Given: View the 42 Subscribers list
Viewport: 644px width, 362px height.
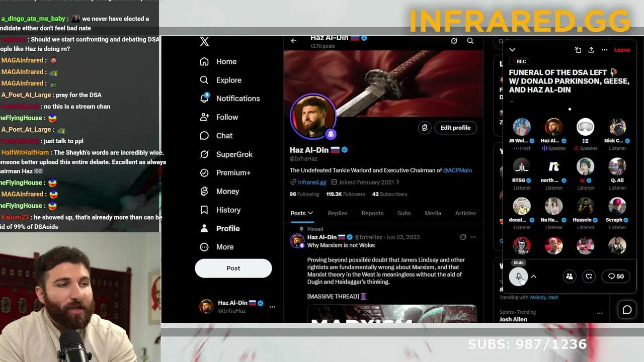Looking at the screenshot, I should [389, 194].
